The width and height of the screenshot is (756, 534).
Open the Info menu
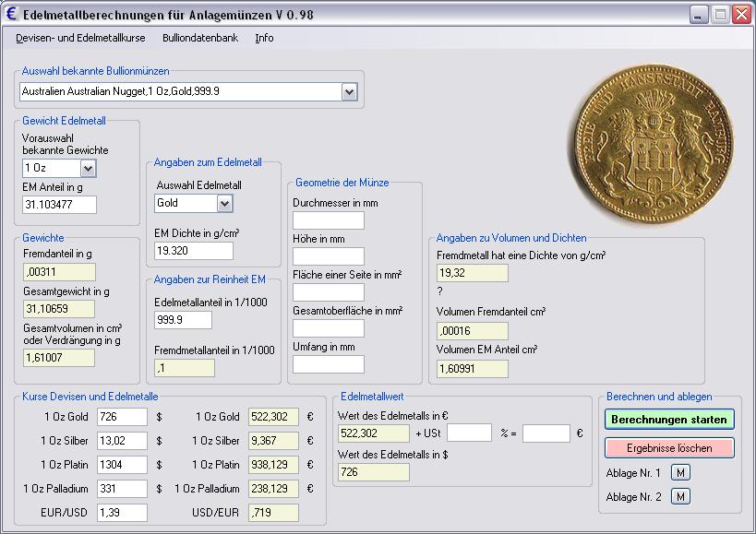pos(264,38)
